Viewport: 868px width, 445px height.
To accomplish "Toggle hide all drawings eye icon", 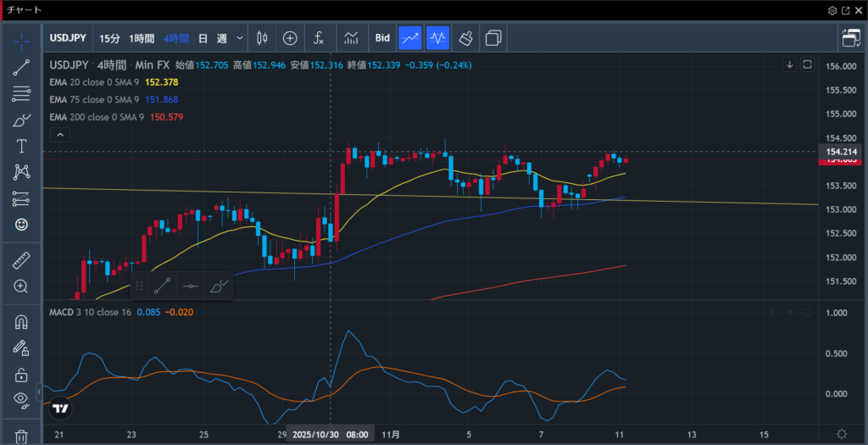I will tap(21, 398).
